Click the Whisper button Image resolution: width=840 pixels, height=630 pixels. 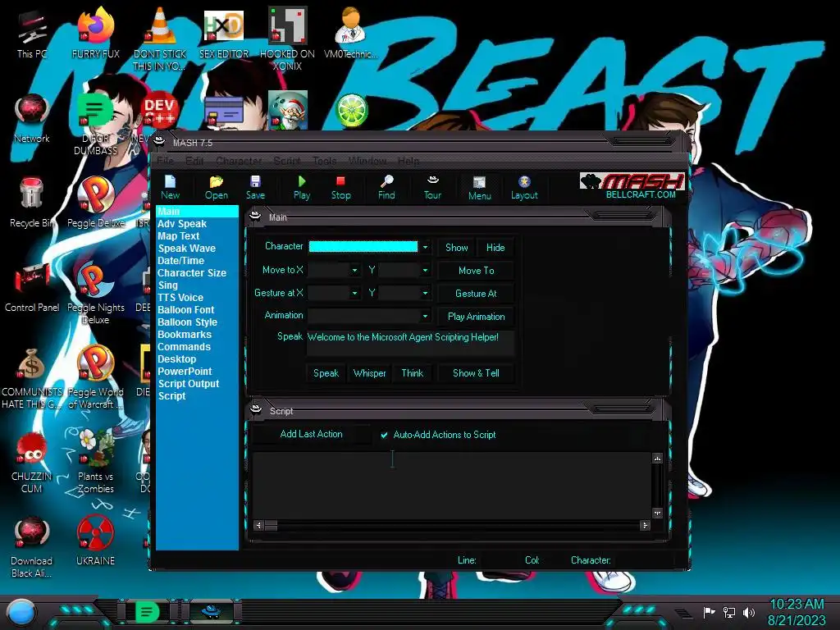pyautogui.click(x=370, y=373)
